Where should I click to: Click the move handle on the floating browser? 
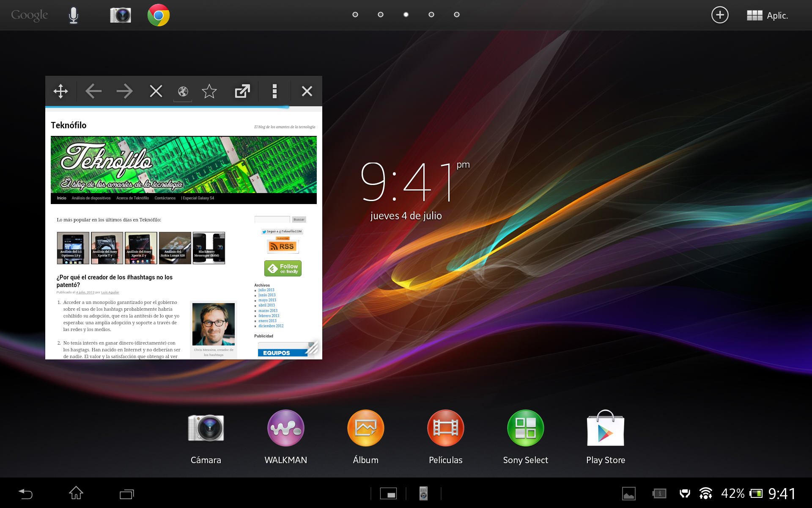[61, 91]
